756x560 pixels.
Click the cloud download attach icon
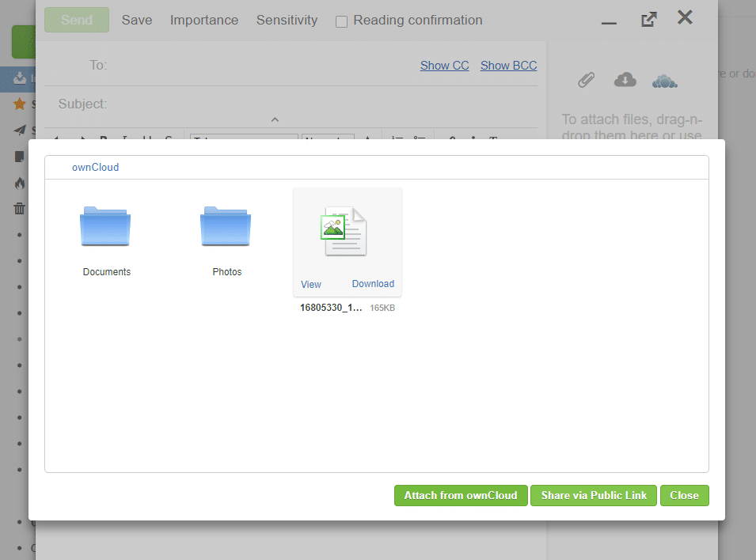point(625,80)
